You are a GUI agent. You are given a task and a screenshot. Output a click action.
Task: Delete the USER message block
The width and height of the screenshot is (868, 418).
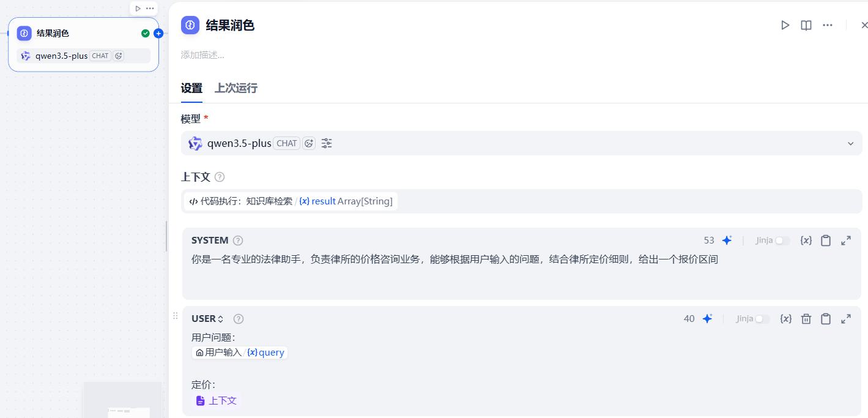pos(806,319)
